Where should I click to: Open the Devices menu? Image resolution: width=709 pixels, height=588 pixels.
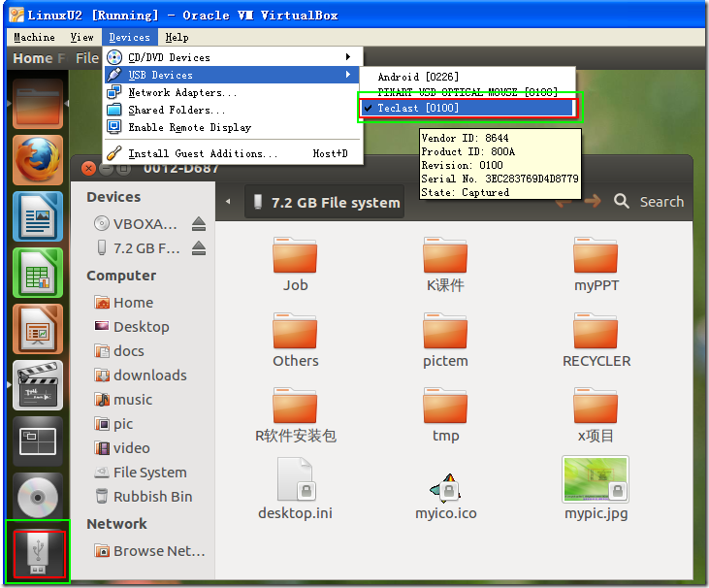point(129,38)
